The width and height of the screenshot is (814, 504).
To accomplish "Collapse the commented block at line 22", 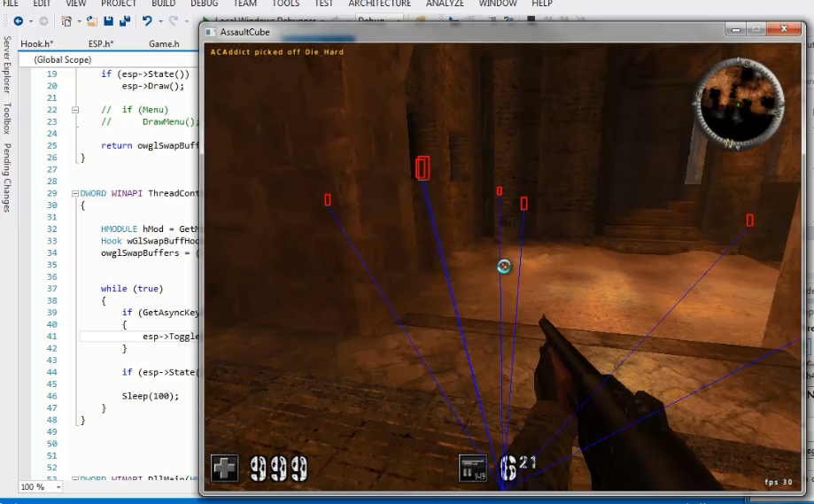I will 75,110.
